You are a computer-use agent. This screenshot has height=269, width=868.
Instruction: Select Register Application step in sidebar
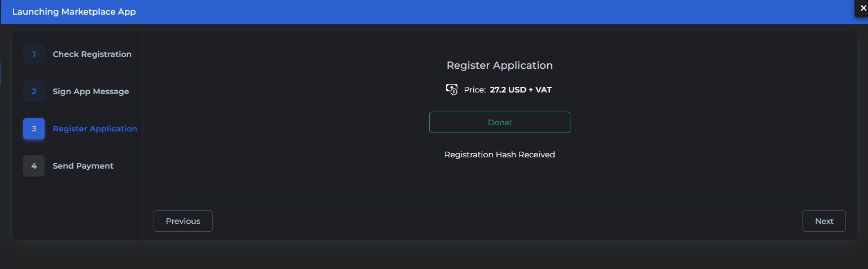(x=95, y=129)
